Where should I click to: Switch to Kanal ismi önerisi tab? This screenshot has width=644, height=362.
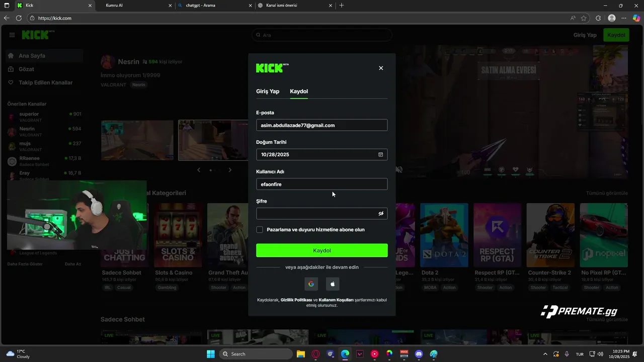[x=294, y=6]
